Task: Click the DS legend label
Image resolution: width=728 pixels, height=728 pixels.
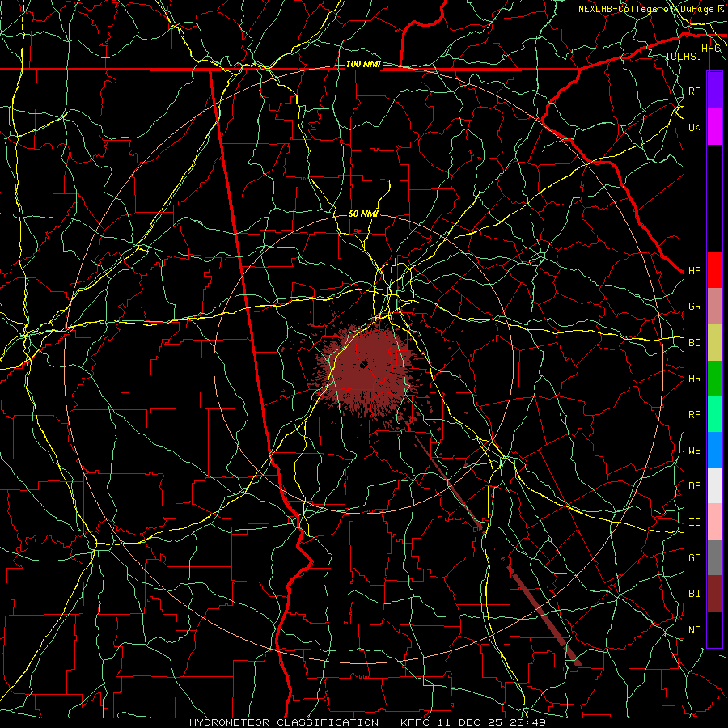Action: click(694, 486)
